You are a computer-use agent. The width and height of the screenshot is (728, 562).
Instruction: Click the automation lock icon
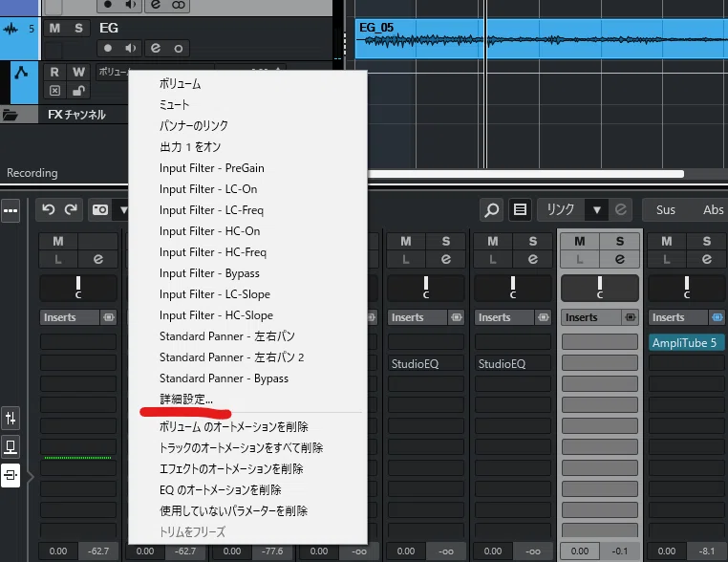(78, 91)
